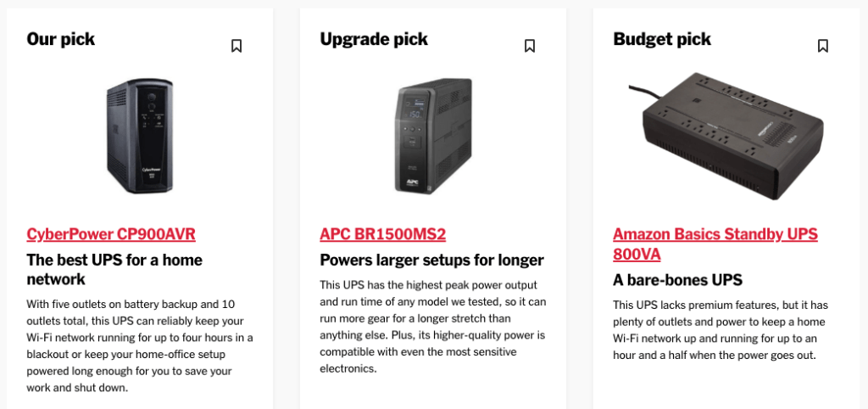Select "The best UPS for a home network" subtitle

coord(114,269)
